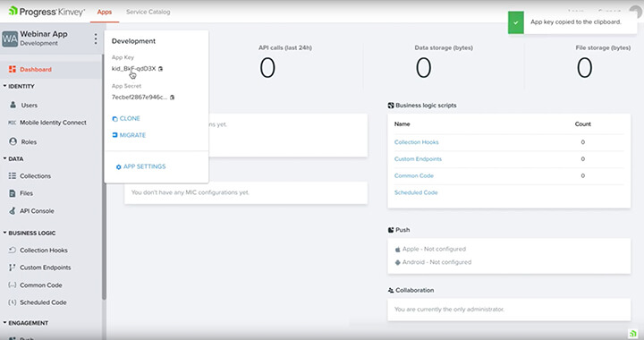
Task: Click the App Key value text
Action: point(133,69)
